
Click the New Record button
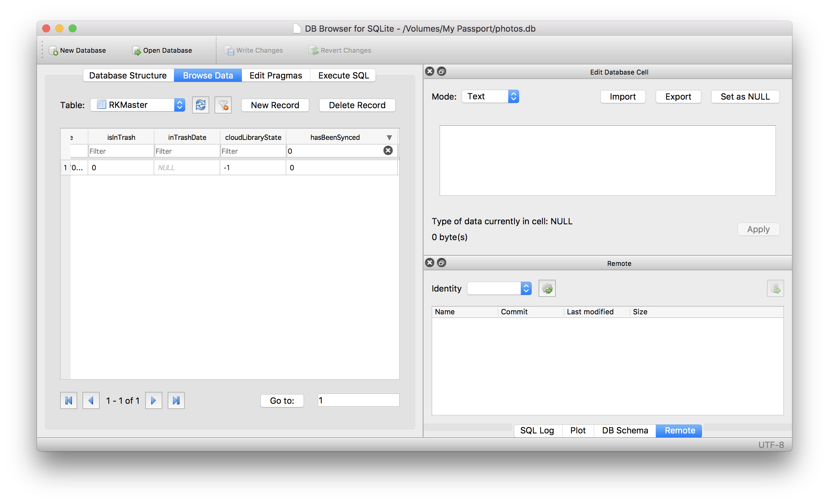pos(275,105)
